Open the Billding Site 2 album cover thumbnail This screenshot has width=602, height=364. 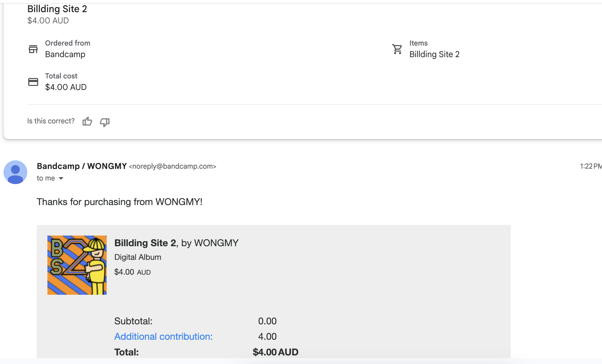(x=77, y=265)
